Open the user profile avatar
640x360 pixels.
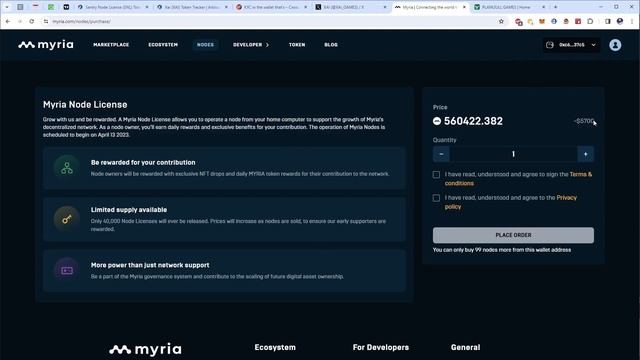[x=615, y=45]
